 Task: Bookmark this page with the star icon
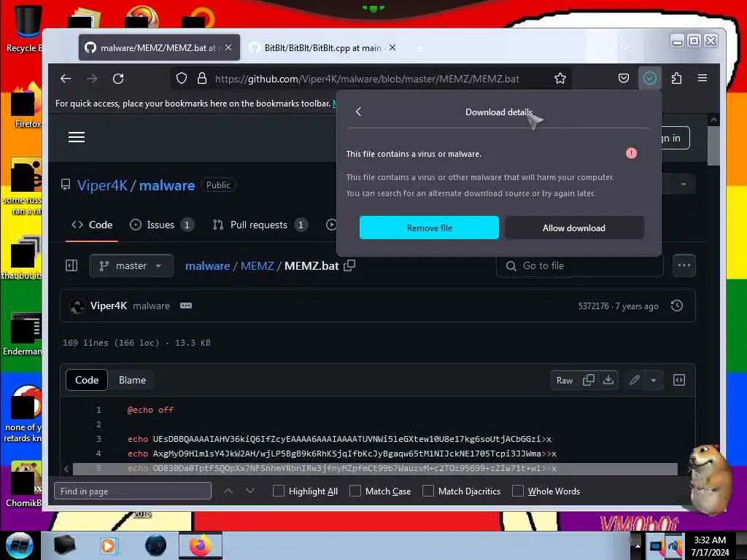click(560, 79)
